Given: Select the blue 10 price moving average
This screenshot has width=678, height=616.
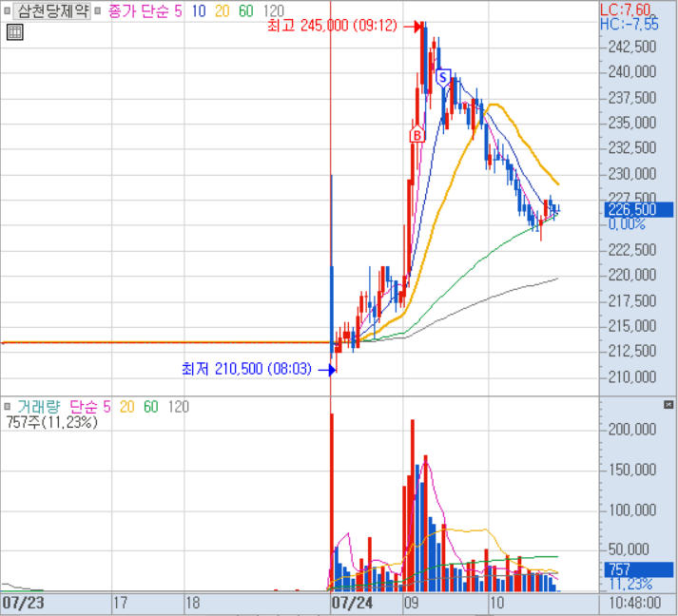Looking at the screenshot, I should [x=200, y=10].
